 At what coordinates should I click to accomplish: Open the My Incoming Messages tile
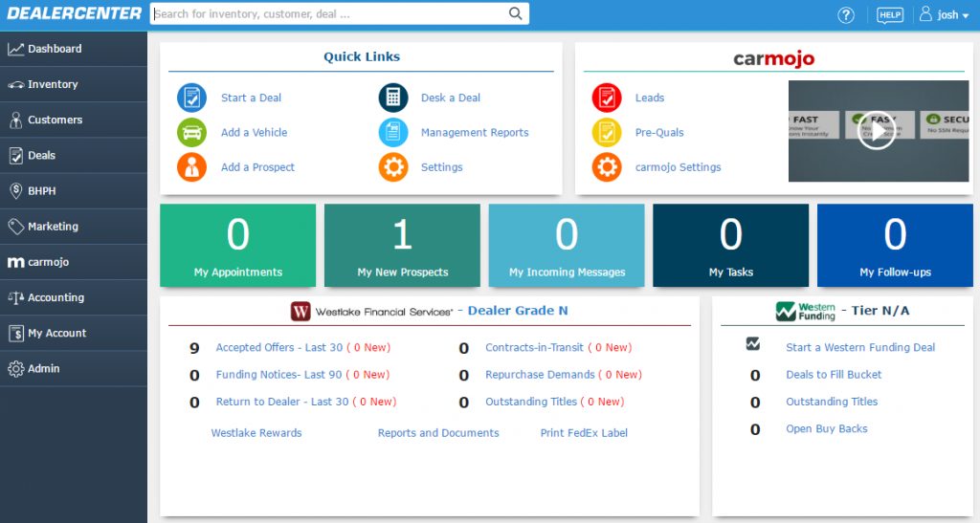pyautogui.click(x=567, y=246)
